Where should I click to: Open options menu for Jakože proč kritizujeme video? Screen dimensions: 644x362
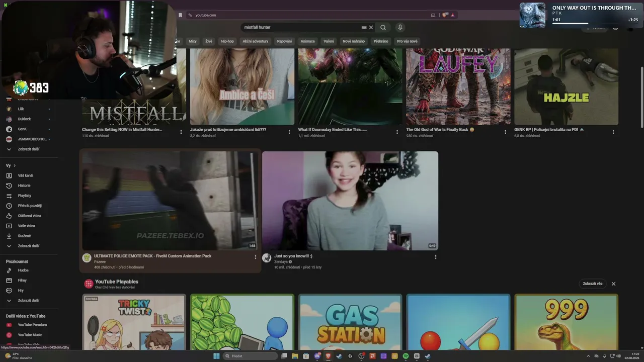coord(289,132)
